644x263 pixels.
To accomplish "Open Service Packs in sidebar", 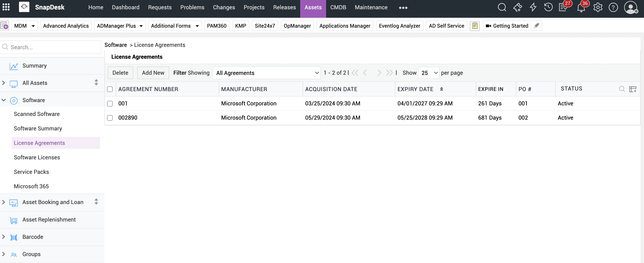I will point(31,172).
